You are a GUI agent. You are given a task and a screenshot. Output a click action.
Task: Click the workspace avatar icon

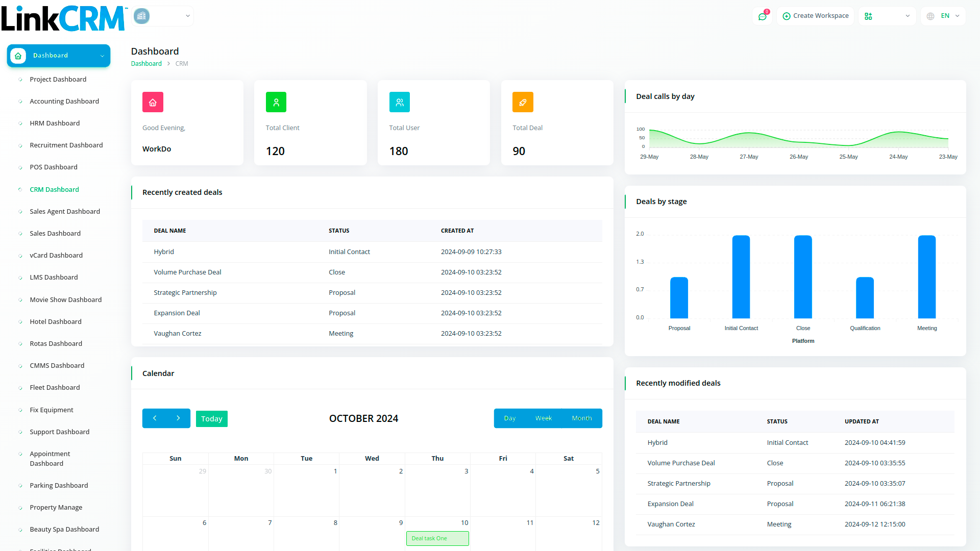(x=142, y=16)
